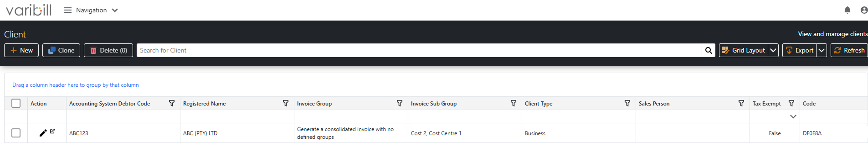Check the select-all checkbox in the header

[x=16, y=103]
